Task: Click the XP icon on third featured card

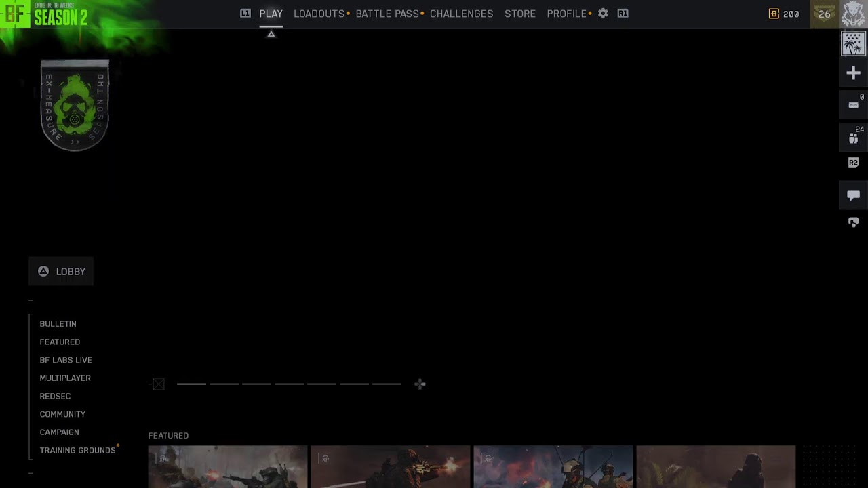Action: pyautogui.click(x=488, y=459)
